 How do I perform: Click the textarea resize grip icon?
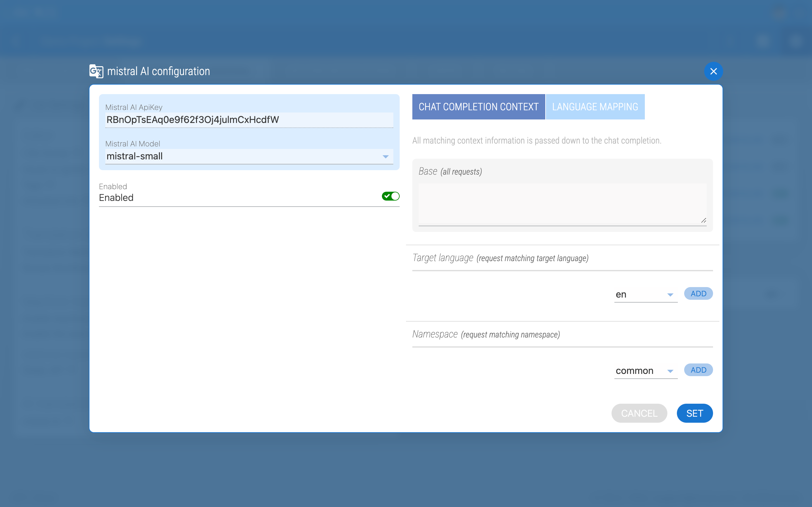(x=704, y=220)
